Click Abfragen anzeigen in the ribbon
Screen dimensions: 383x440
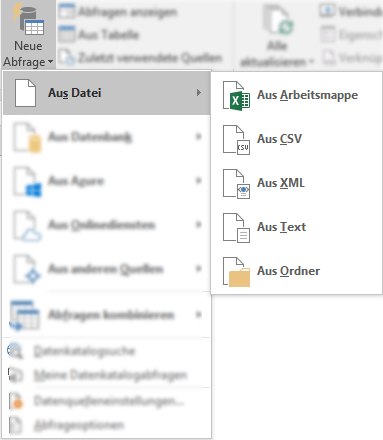118,12
